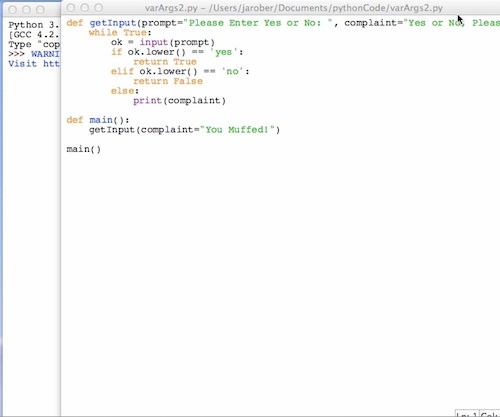
Task: Click the 'while True:' line
Action: 120,33
